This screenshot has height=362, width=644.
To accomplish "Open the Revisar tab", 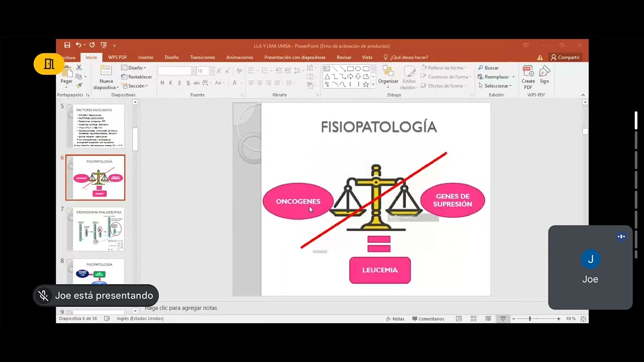I will point(344,57).
